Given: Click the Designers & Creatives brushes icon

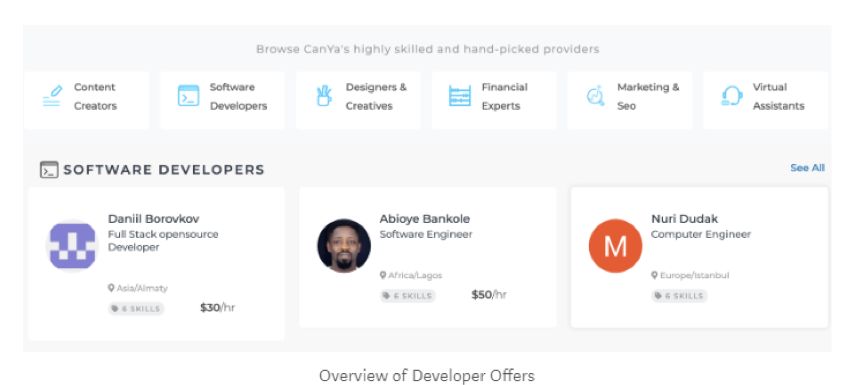Looking at the screenshot, I should pos(324,96).
